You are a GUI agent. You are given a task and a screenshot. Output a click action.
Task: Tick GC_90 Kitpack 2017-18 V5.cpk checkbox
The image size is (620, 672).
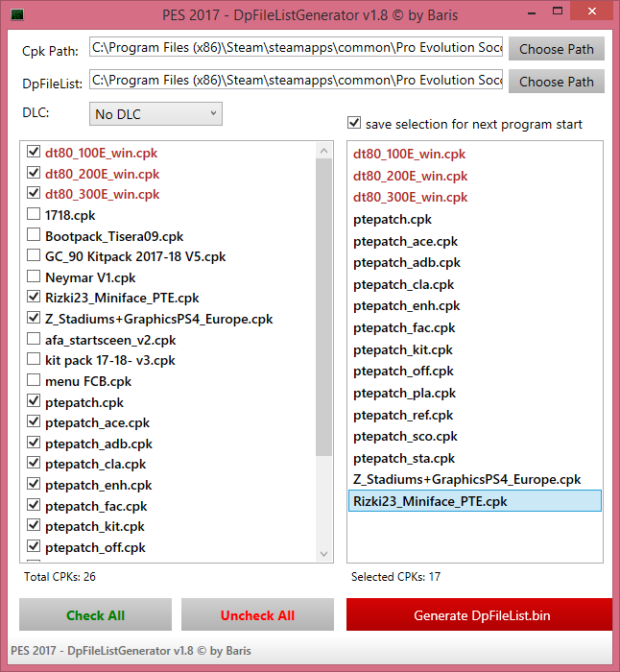click(34, 255)
